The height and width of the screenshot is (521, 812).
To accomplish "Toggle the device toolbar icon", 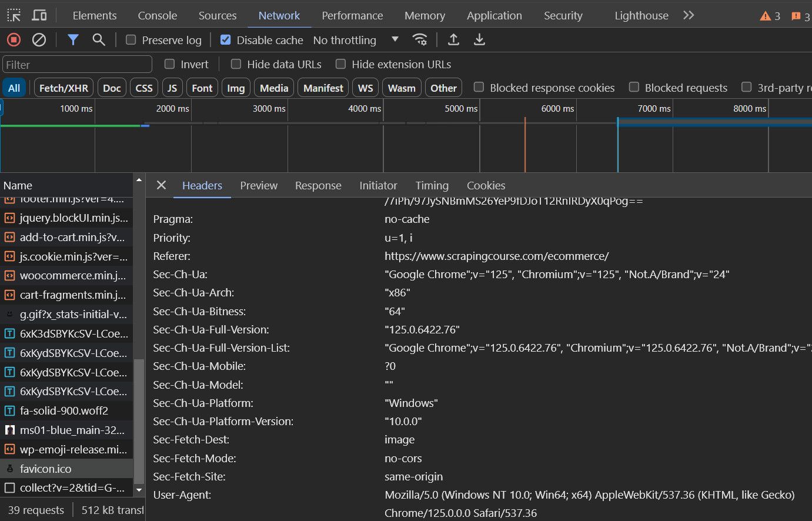I will click(39, 15).
